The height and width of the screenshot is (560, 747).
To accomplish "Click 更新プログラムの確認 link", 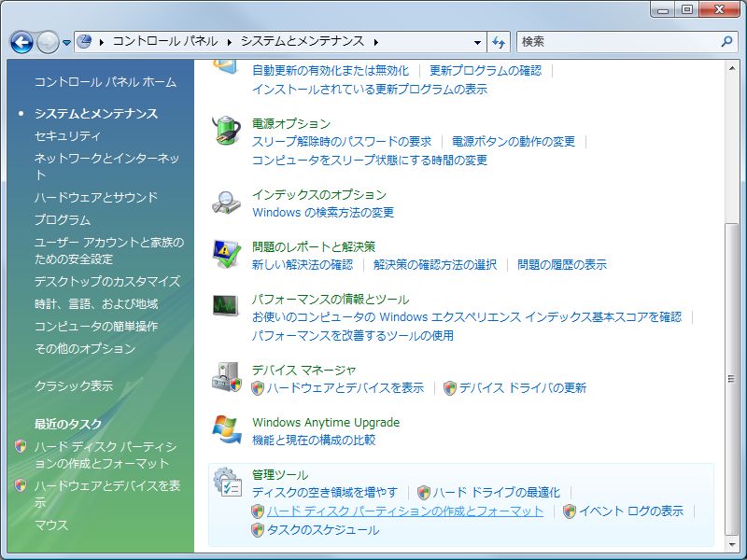I will pos(486,71).
